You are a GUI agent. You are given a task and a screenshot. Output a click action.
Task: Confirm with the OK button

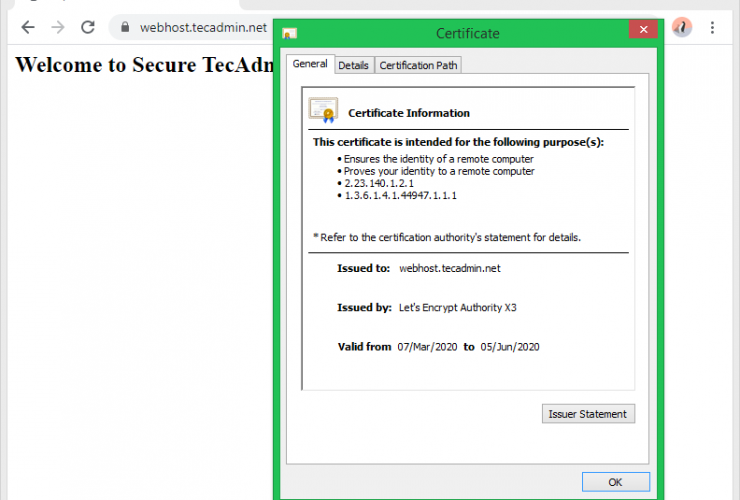point(615,482)
